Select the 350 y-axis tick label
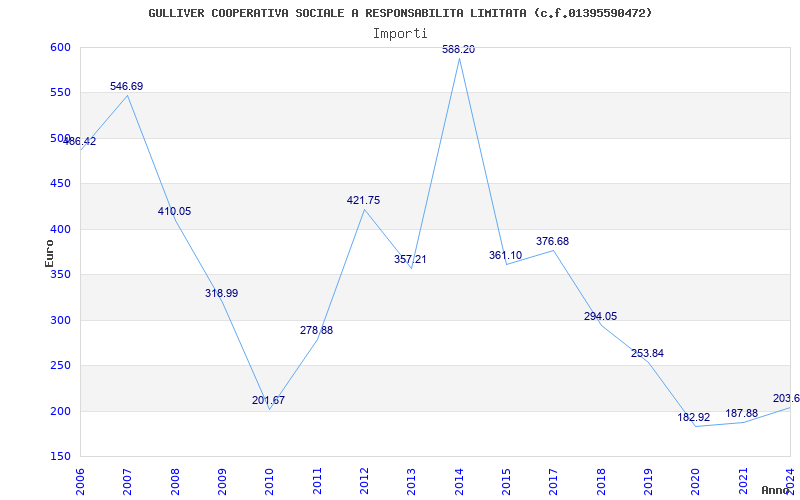 pyautogui.click(x=60, y=274)
